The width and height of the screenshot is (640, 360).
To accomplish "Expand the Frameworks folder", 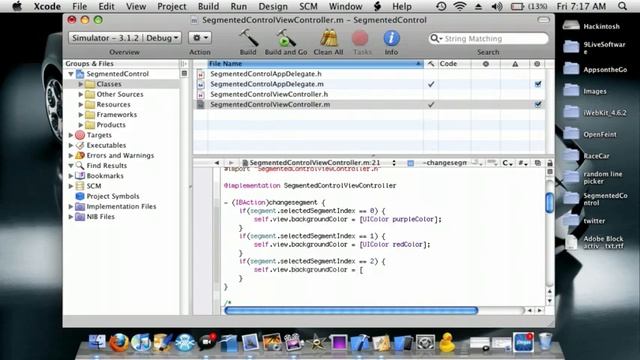I will point(81,115).
